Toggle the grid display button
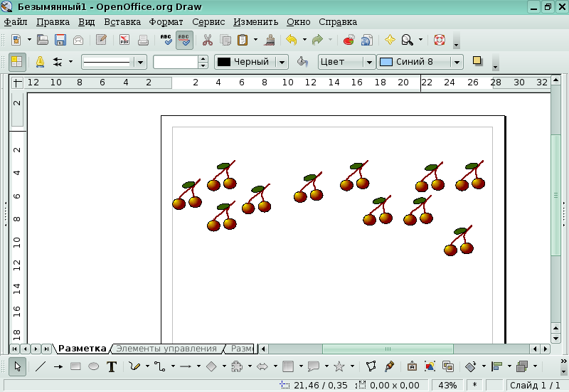 pyautogui.click(x=16, y=62)
